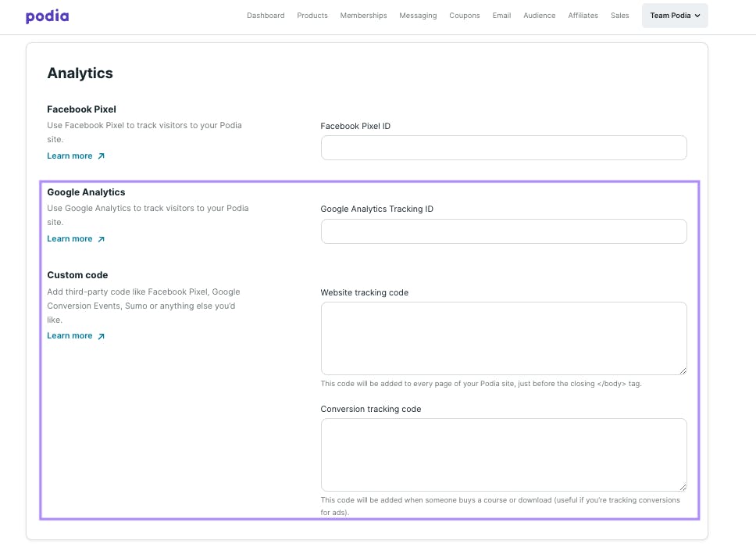
Task: Click the external arrow icon under Google Analytics
Action: click(102, 239)
